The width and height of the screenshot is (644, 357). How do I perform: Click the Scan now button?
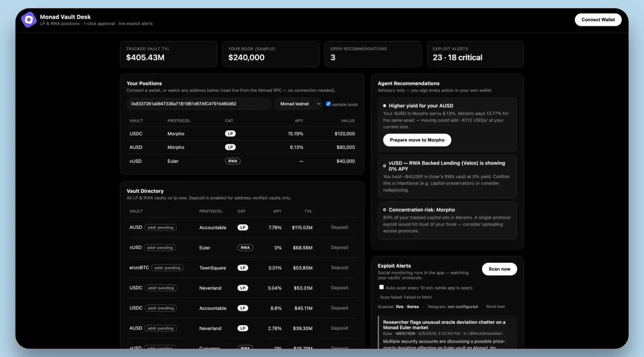499,269
